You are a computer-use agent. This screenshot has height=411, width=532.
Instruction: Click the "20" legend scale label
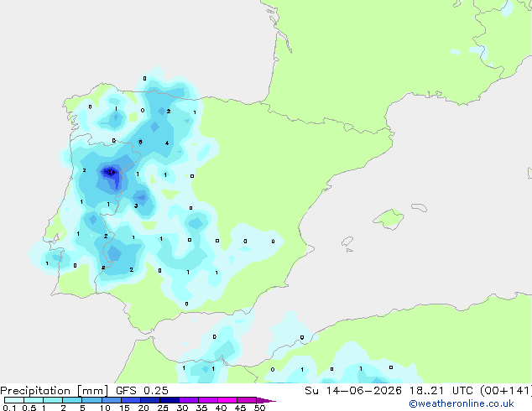click(143, 408)
